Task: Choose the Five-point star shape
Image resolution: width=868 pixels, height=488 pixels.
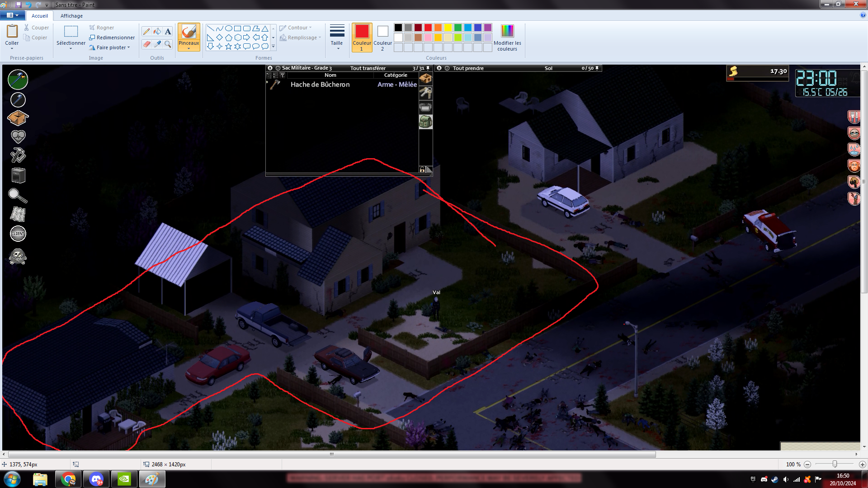Action: pyautogui.click(x=228, y=46)
